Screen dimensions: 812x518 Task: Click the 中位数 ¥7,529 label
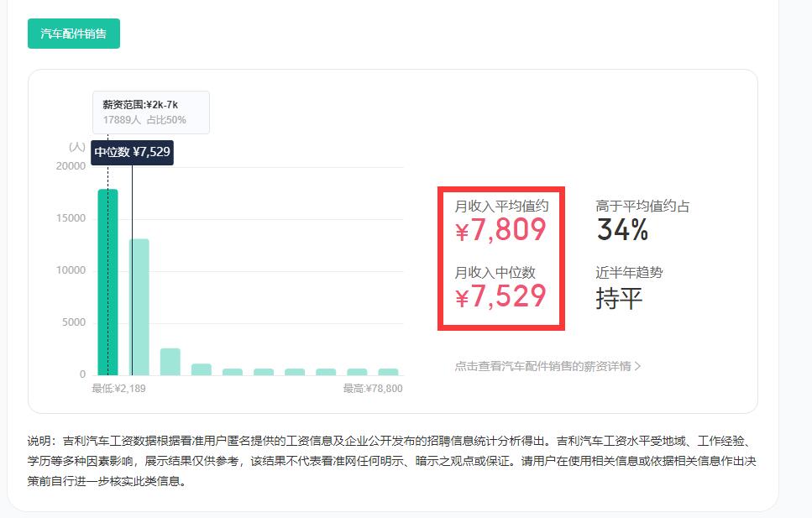pyautogui.click(x=132, y=152)
